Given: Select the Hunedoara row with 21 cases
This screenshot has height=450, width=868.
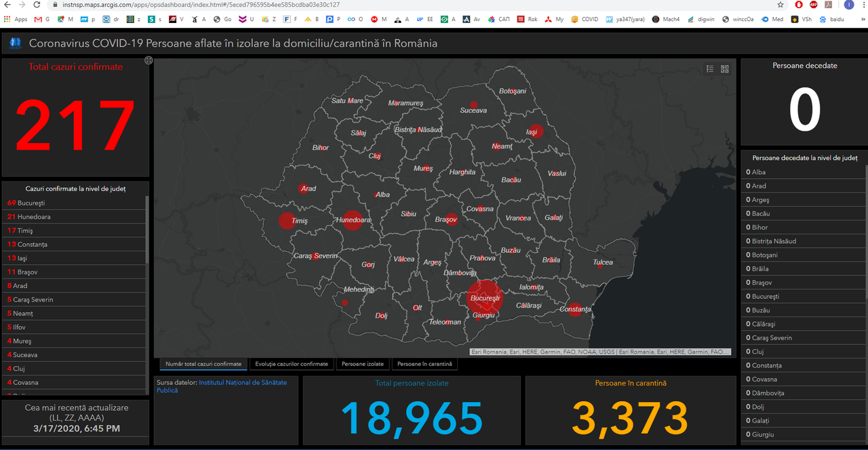Looking at the screenshot, I should [x=73, y=217].
